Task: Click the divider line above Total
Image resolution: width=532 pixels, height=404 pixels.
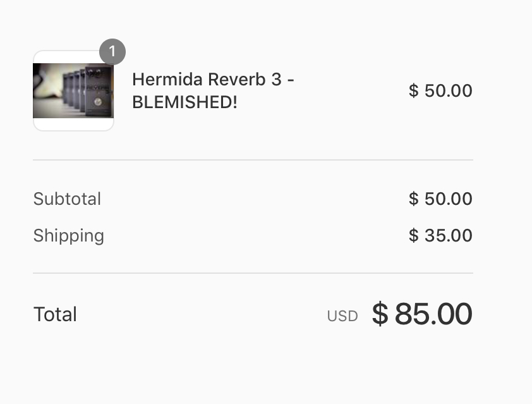Action: click(253, 273)
